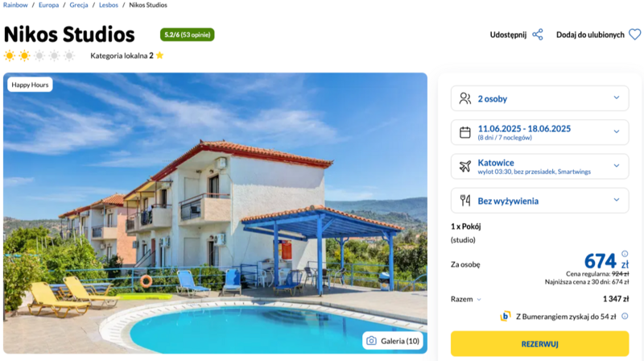Open the 11.06.2025 - 18.06.2025 date dropdown

click(539, 132)
